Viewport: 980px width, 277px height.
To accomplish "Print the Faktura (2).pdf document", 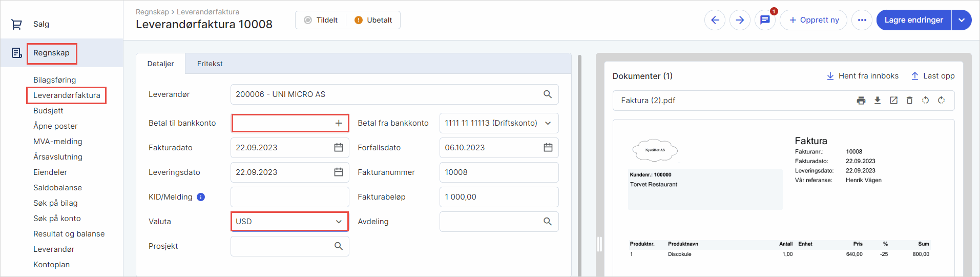I will (861, 101).
